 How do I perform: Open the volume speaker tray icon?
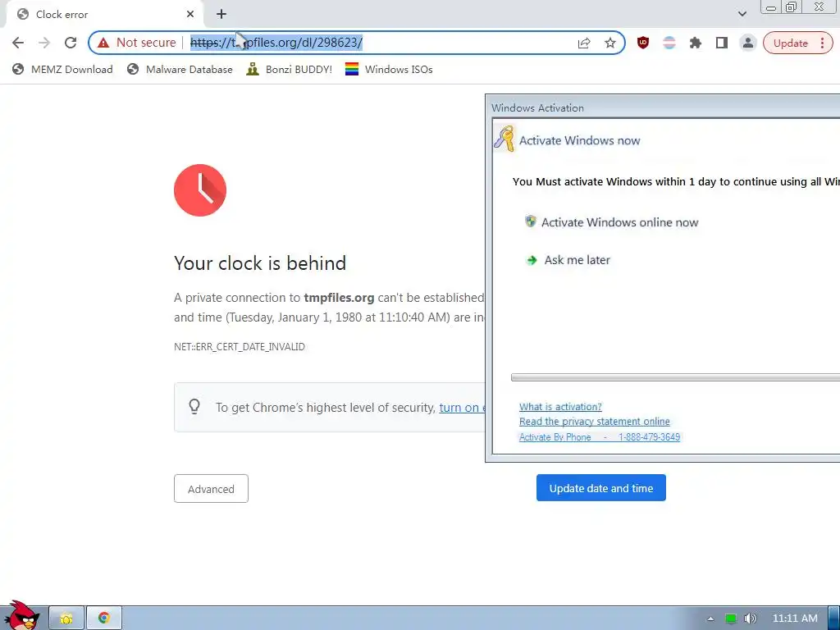(x=751, y=619)
